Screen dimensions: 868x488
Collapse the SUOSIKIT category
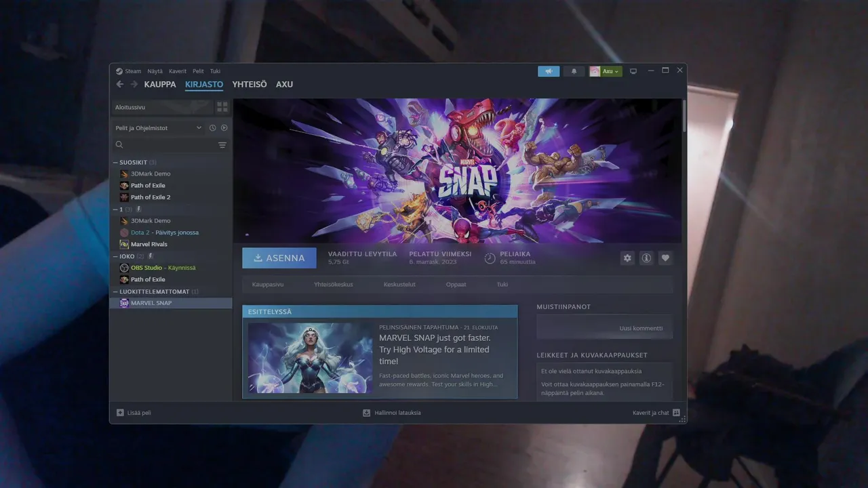coord(115,163)
